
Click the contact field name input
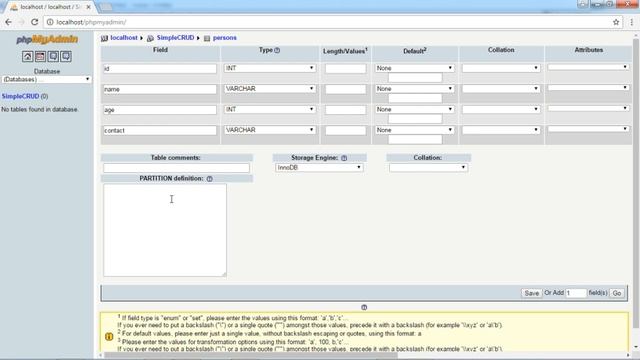click(x=160, y=130)
